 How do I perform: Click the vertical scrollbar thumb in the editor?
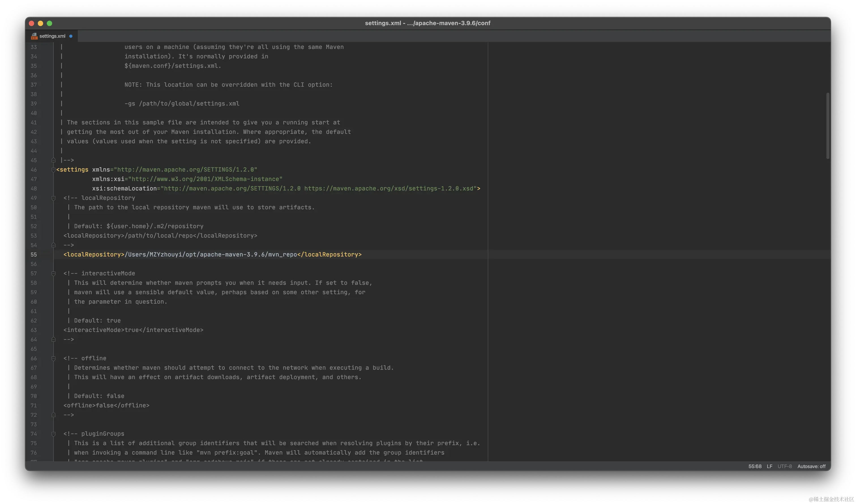pyautogui.click(x=827, y=126)
